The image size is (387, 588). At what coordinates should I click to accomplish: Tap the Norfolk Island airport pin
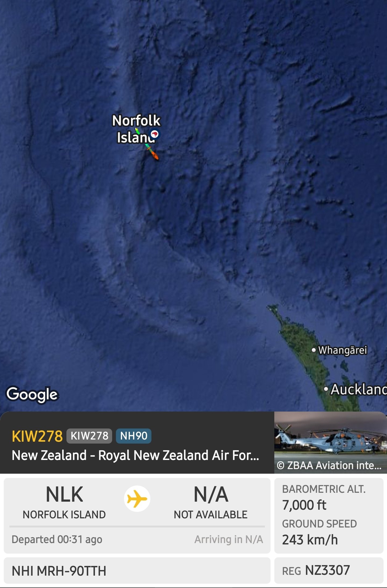coord(155,134)
